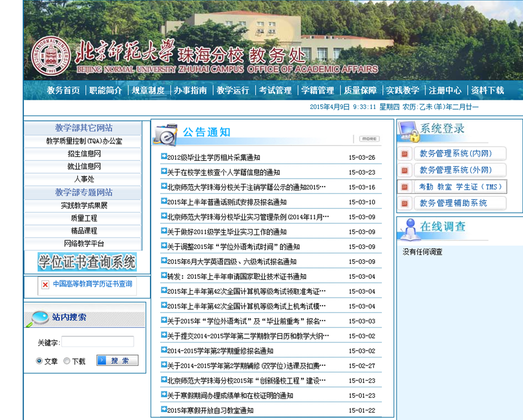Viewport: 523px width, 420px height.
Task: Click the arrow bullet before 2015年寒假开放自习教室通知
Action: [164, 409]
